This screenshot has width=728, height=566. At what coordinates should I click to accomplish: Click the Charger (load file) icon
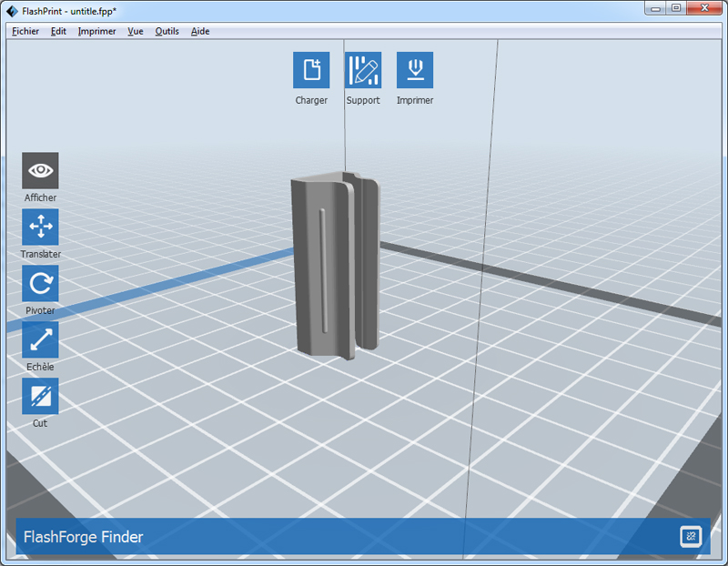(x=311, y=70)
